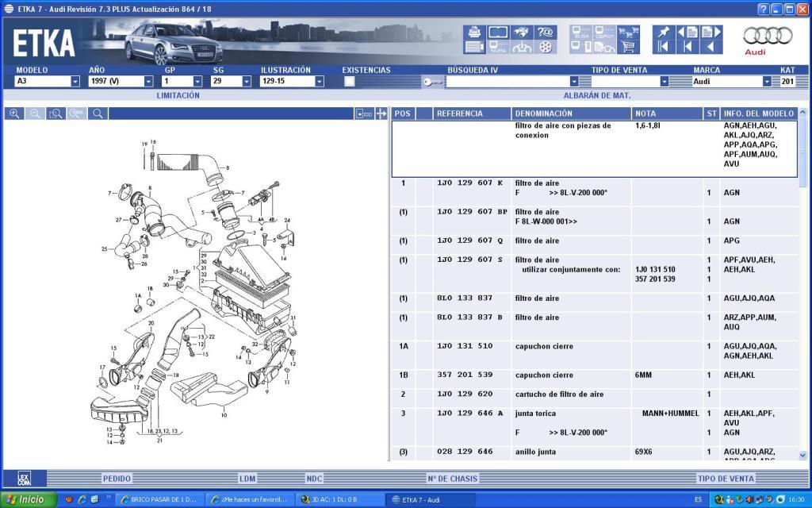
Task: Open the ?@ help/email icon
Action: pos(546,32)
